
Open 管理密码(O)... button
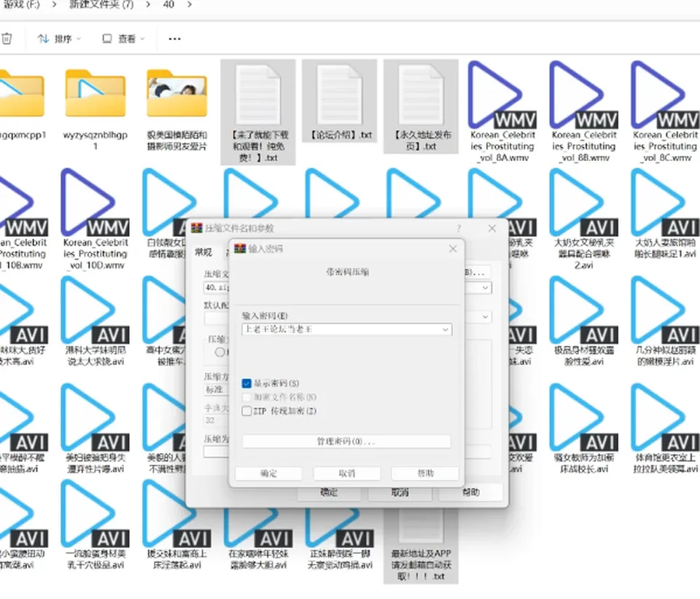[x=346, y=442]
